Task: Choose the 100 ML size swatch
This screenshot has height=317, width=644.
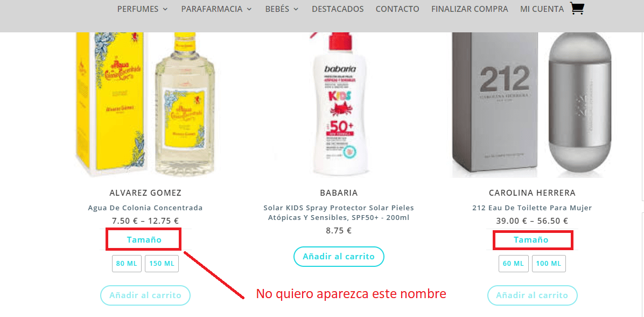Action: pos(549,264)
